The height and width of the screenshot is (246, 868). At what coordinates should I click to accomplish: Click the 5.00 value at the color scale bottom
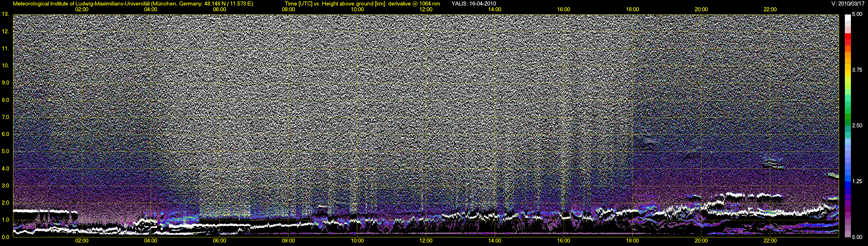(857, 237)
